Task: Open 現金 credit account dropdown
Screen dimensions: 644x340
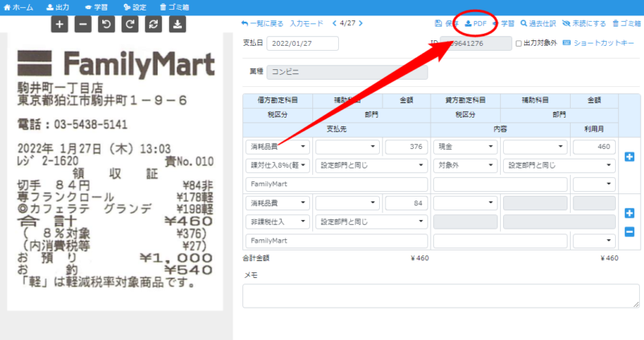Action: [465, 147]
